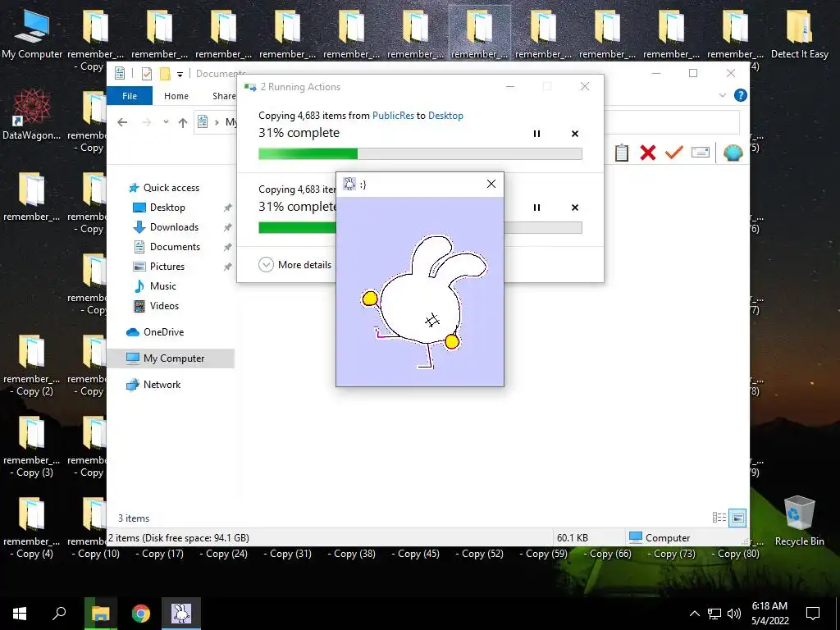This screenshot has width=840, height=630.
Task: Switch Explorer to large icons view
Action: pos(737,518)
